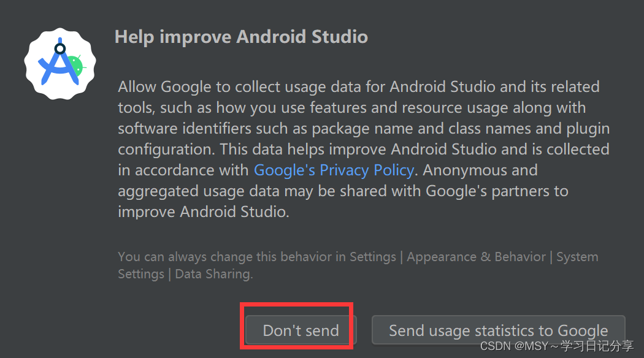Select the 'Help improve Android Studio' heading
644x358 pixels.
[241, 37]
